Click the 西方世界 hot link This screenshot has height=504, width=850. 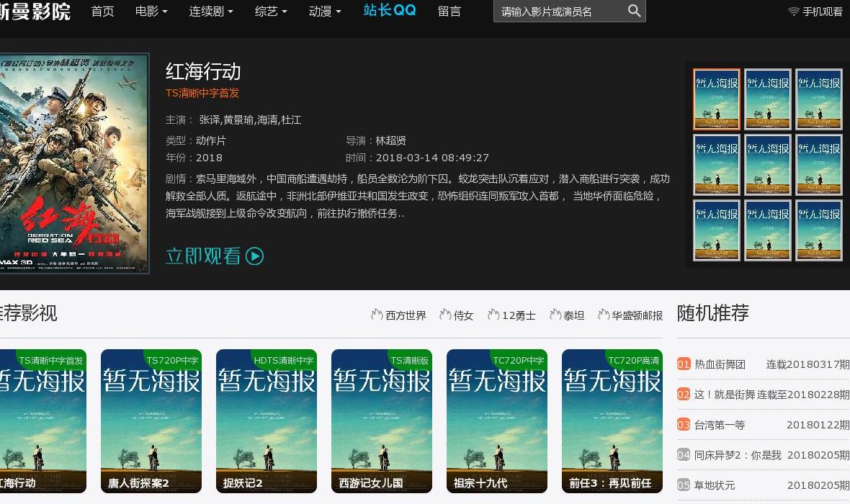406,315
